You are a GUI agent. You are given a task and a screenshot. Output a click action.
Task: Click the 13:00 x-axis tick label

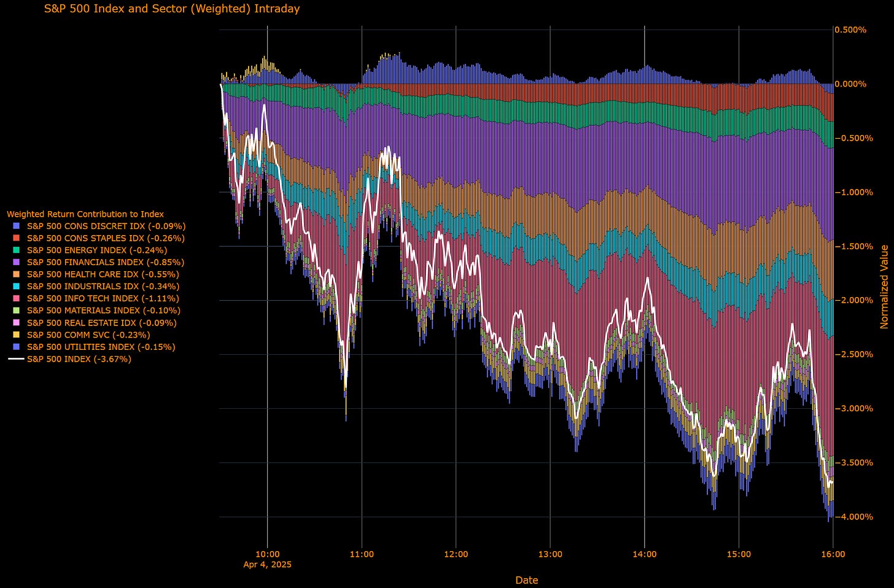(x=550, y=554)
